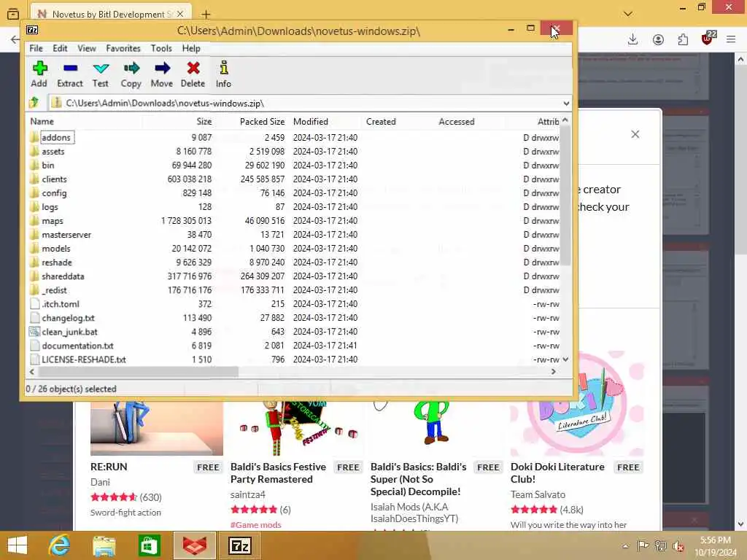Sort files by Size column header

point(204,122)
